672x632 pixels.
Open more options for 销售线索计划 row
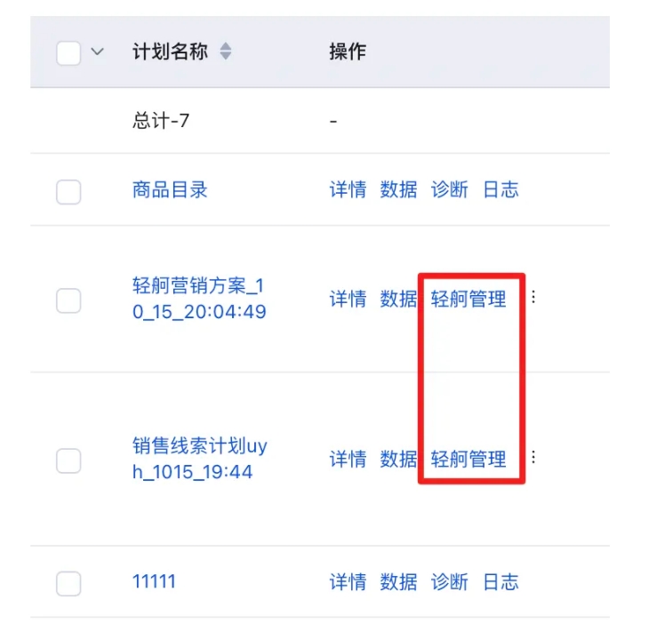coord(533,457)
